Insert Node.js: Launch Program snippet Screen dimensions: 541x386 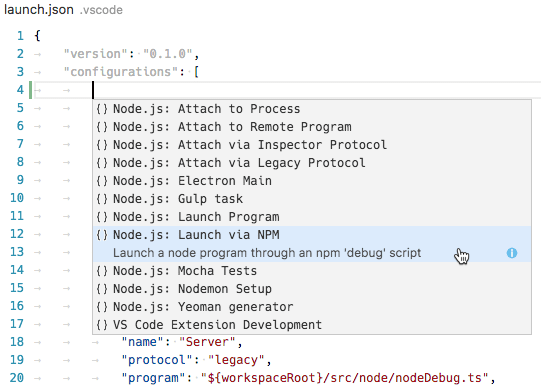point(312,217)
